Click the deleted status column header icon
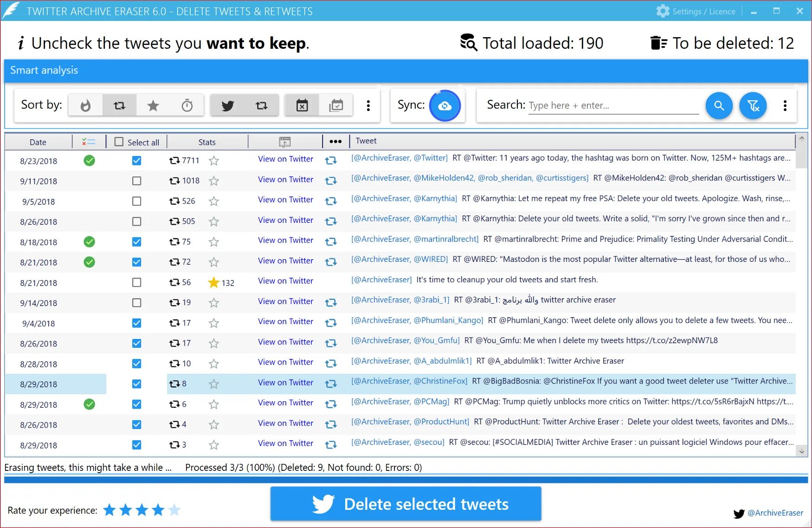812x528 pixels. (x=89, y=142)
